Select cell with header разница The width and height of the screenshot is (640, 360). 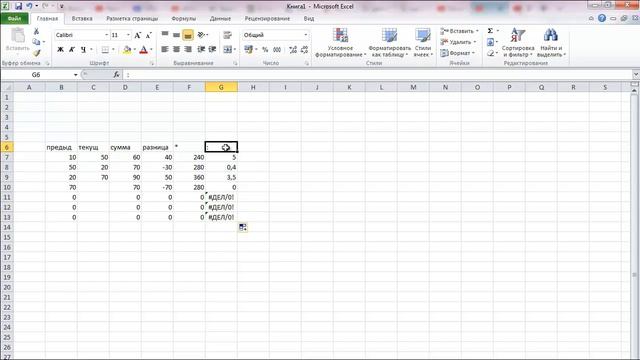pyautogui.click(x=157, y=147)
